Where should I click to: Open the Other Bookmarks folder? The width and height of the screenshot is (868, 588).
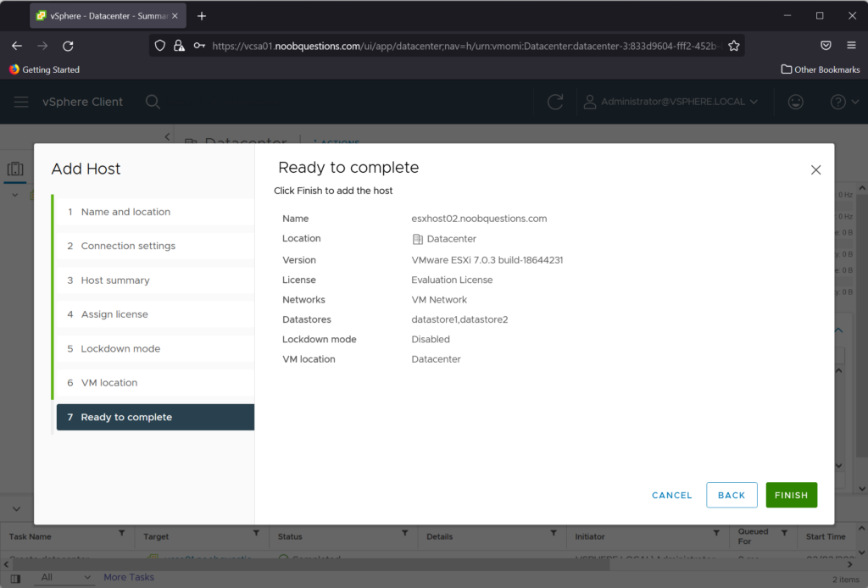point(821,69)
